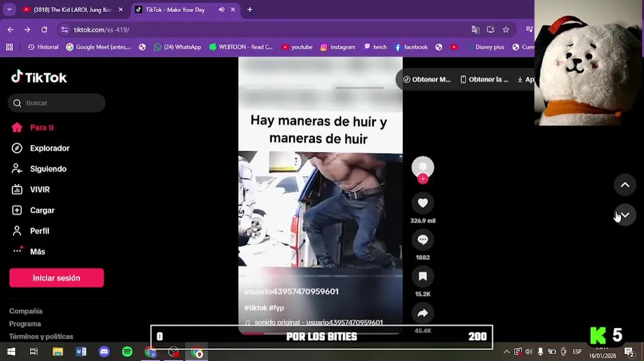Expand the tab search dropdown

click(9, 10)
